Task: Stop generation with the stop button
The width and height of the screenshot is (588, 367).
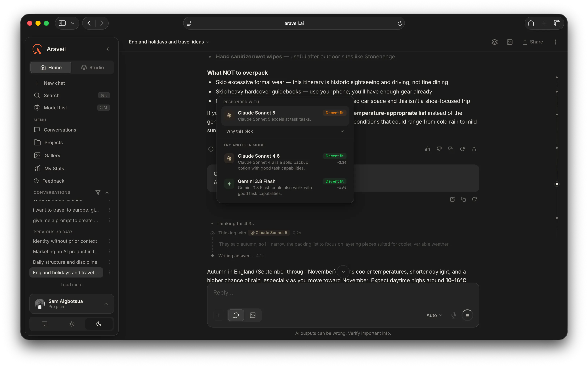Action: click(x=467, y=315)
